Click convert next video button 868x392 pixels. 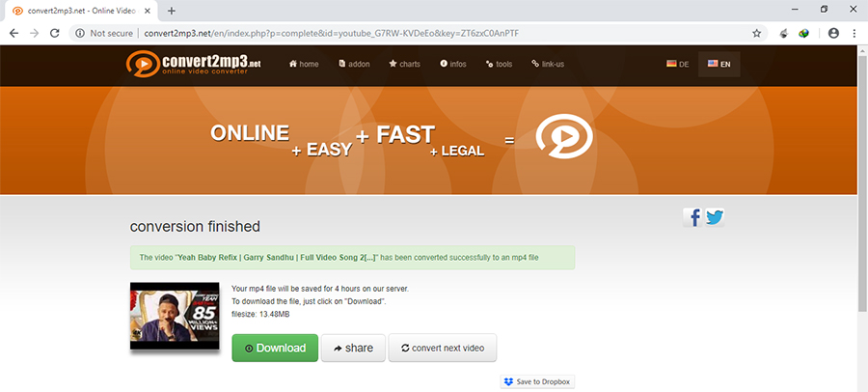pos(442,348)
